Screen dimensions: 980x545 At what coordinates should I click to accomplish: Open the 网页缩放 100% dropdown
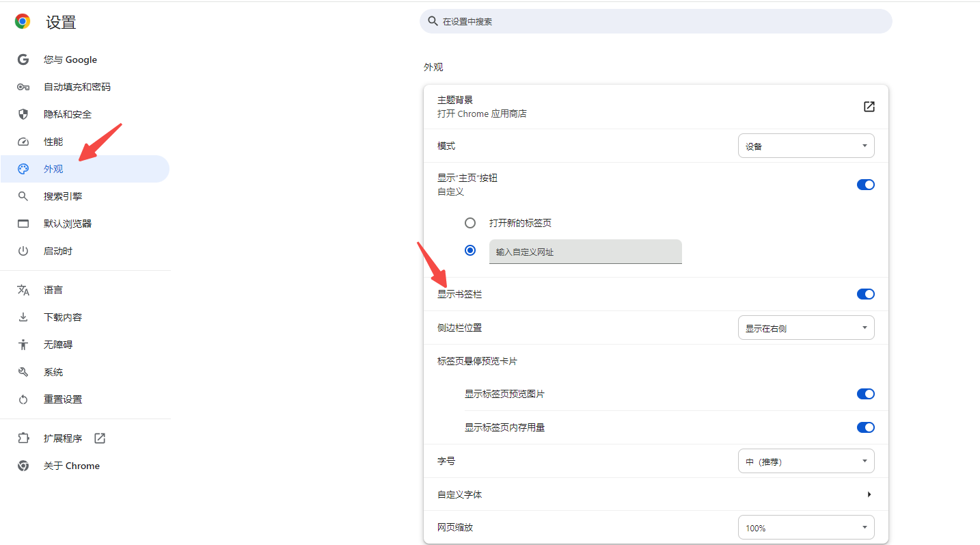[806, 527]
